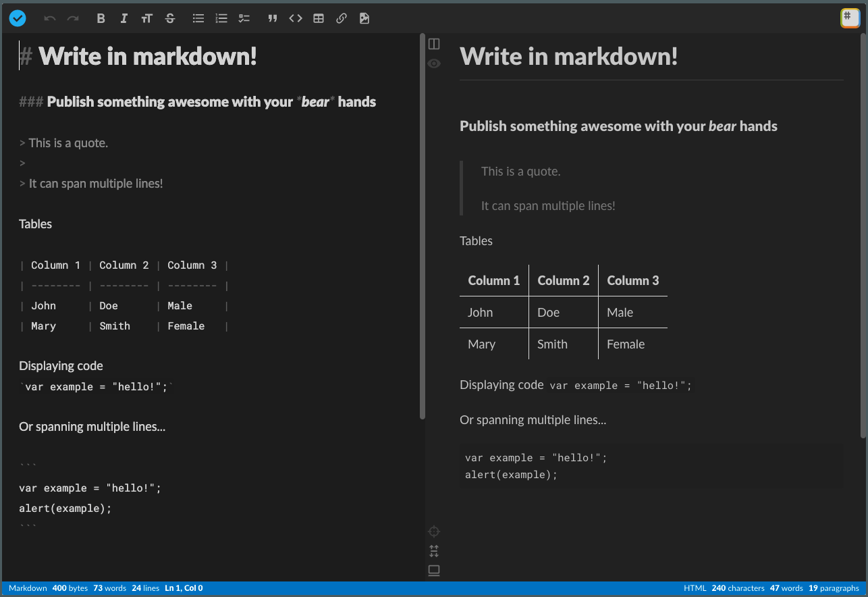Click 'alert(example);' line in the editor

coord(65,508)
